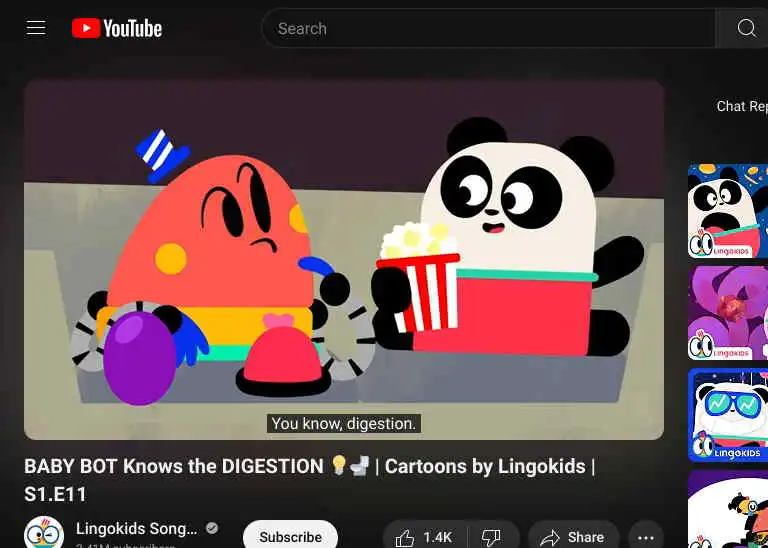Go to YouTube home via logo
768x548 pixels.
117,28
